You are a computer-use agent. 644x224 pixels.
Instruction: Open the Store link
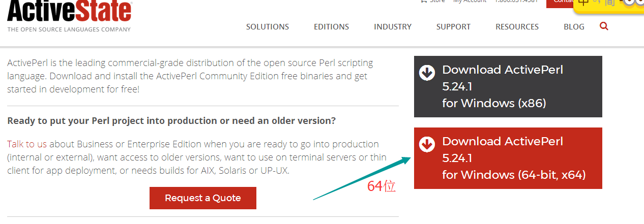pos(436,2)
